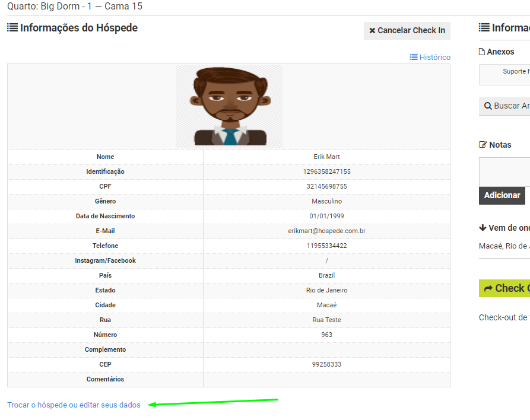Image resolution: width=530 pixels, height=420 pixels.
Task: Click the birth date 01/01/1999
Action: click(326, 217)
